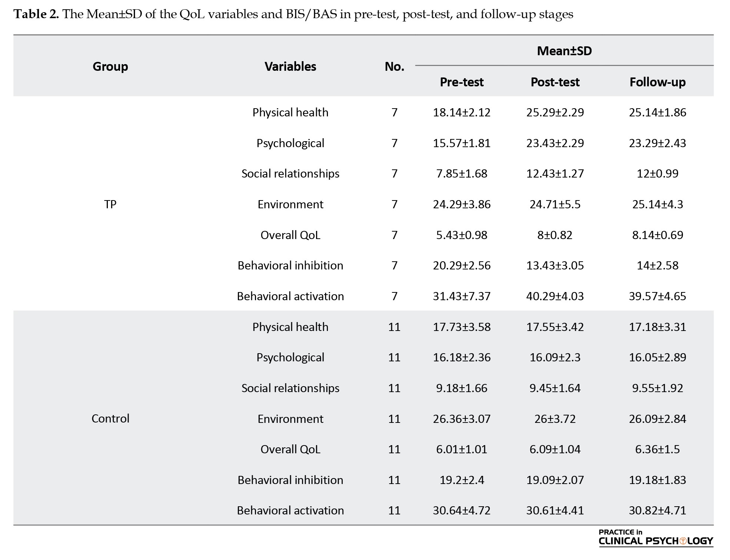
Task: Click the TP group cell
Action: [x=110, y=204]
